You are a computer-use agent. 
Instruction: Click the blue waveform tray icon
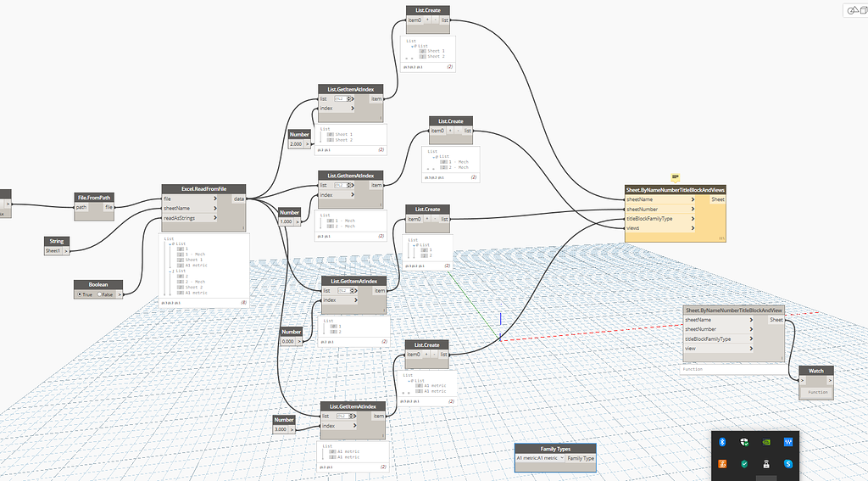788,442
